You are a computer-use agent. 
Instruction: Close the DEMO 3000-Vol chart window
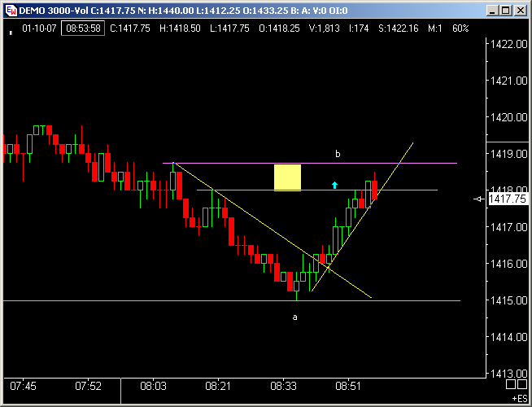(x=521, y=11)
